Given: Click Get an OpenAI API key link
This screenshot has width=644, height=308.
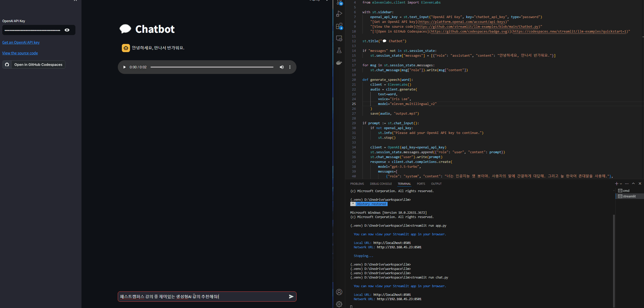Looking at the screenshot, I should tap(21, 42).
